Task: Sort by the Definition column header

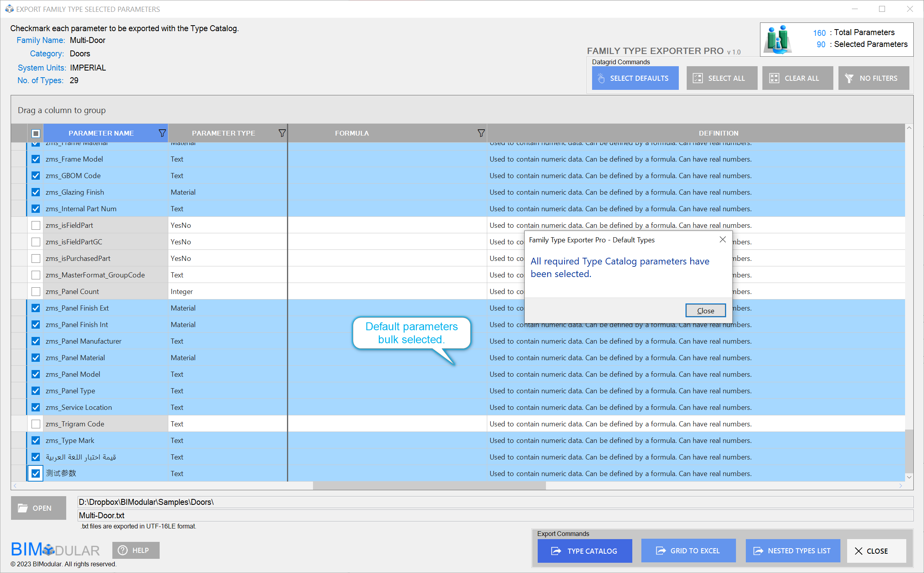Action: tap(718, 133)
